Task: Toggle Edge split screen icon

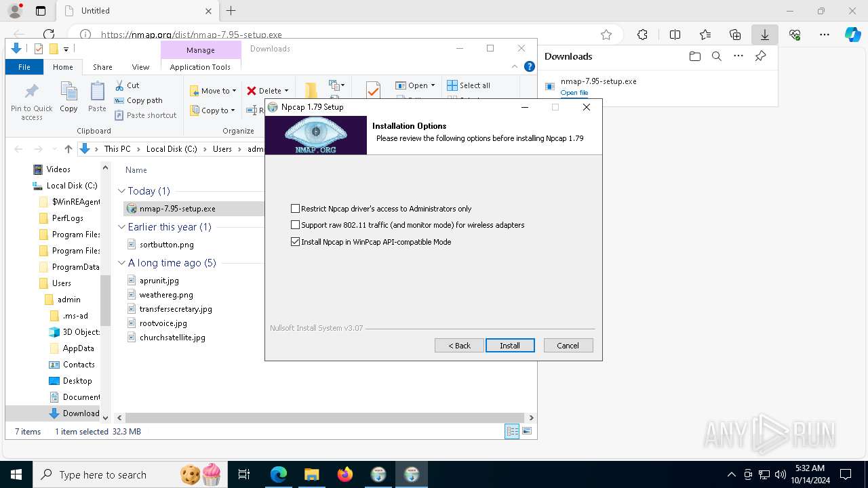Action: coord(675,35)
